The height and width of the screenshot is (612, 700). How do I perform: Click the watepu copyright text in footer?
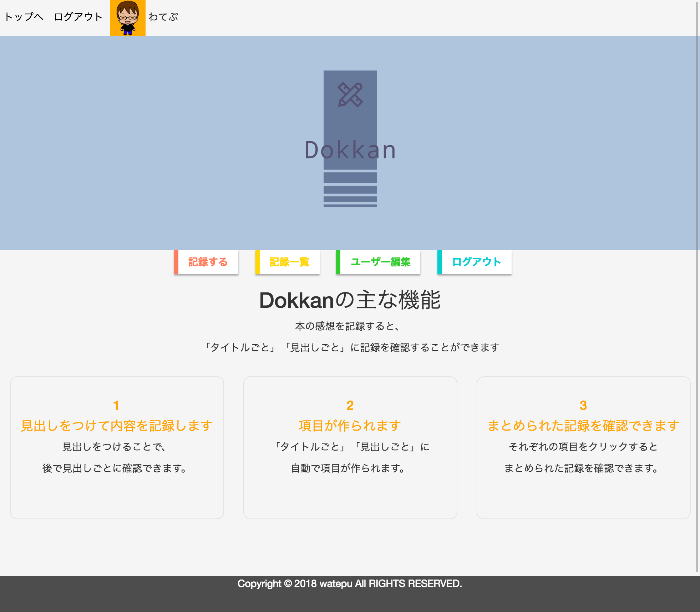[350, 583]
